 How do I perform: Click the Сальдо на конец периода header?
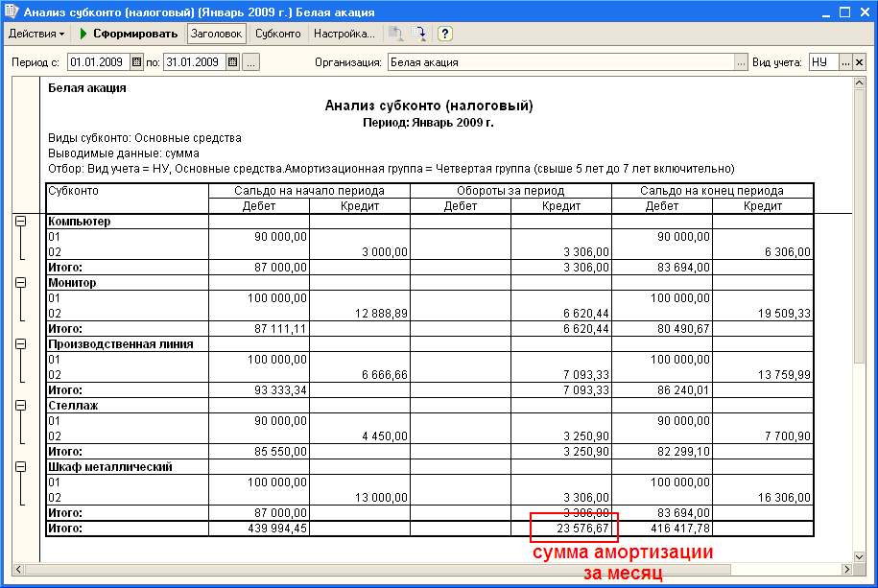tap(712, 190)
